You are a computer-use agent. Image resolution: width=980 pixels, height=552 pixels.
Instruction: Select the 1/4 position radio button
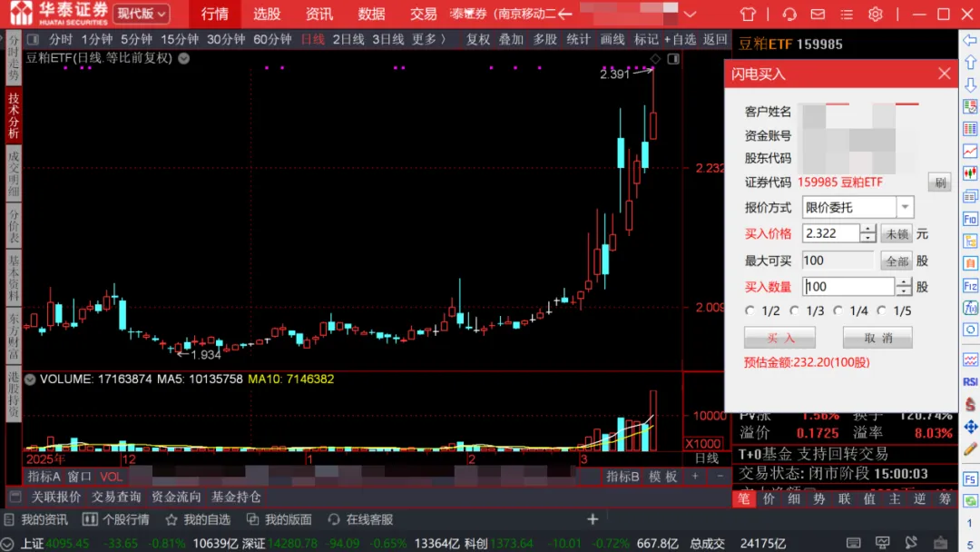tap(838, 310)
